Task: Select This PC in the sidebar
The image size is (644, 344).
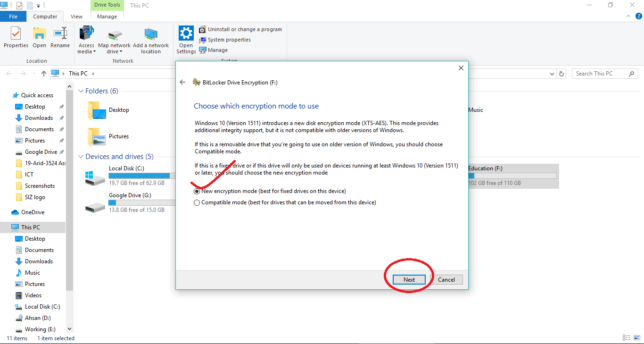Action: click(x=33, y=227)
